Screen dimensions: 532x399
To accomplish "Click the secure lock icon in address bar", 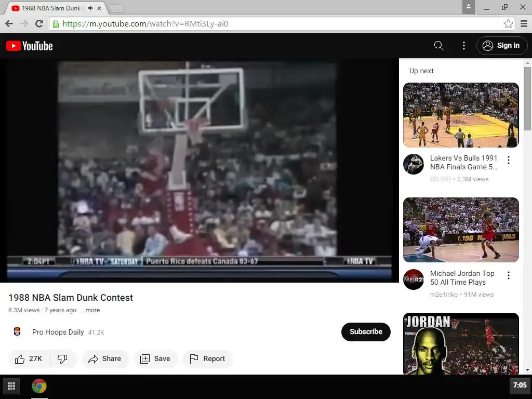I will pyautogui.click(x=56, y=23).
